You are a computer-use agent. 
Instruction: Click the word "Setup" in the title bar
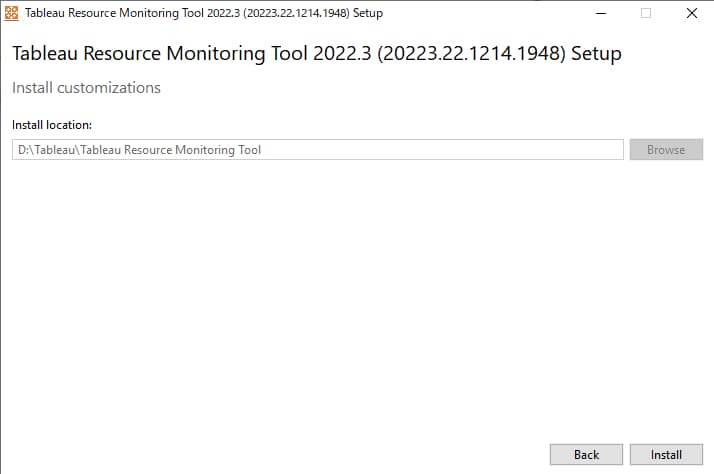pyautogui.click(x=368, y=13)
